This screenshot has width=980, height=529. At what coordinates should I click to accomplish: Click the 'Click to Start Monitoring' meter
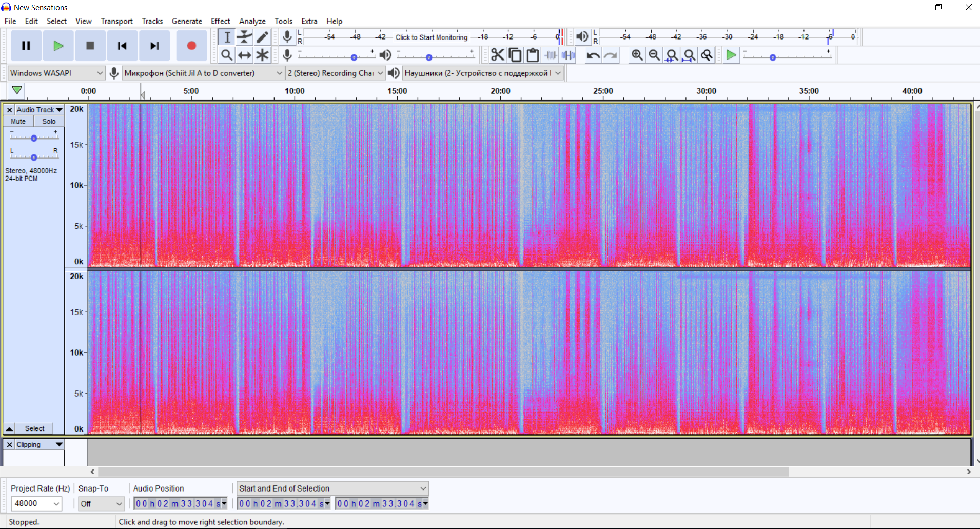[x=431, y=37]
